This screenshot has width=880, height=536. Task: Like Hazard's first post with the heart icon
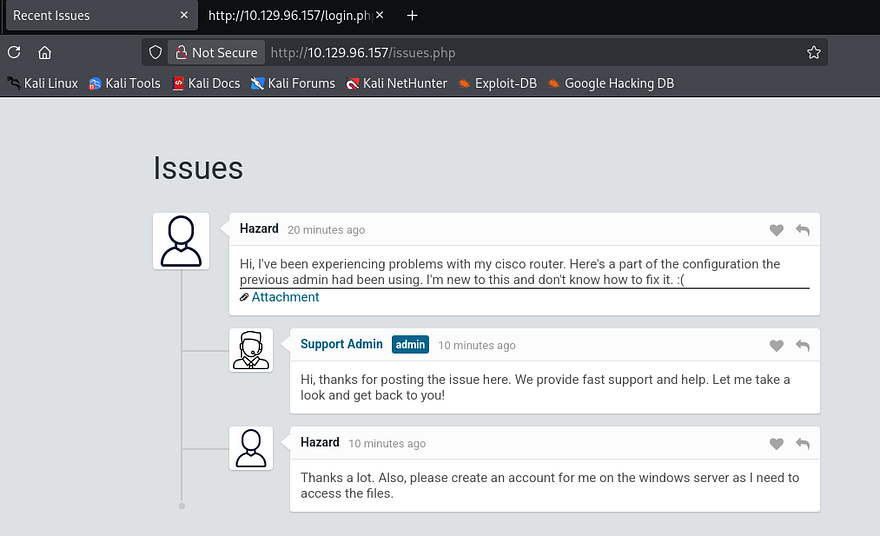pyautogui.click(x=776, y=230)
